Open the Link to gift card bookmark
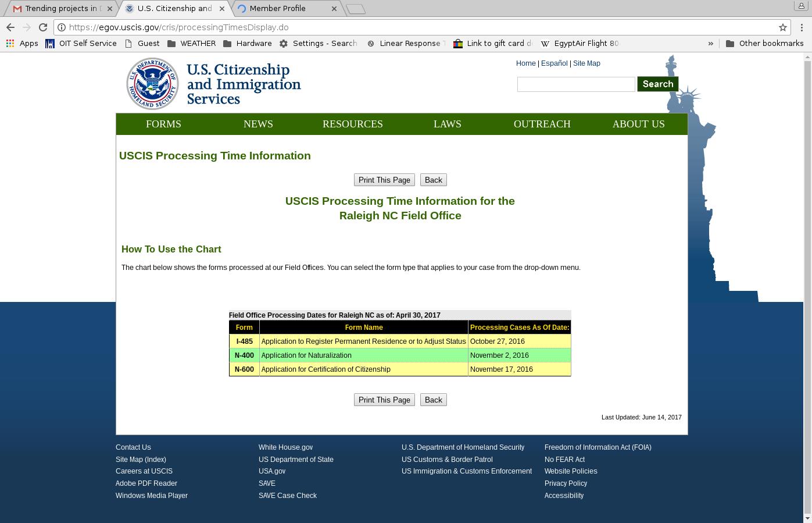812x523 pixels. (493, 44)
